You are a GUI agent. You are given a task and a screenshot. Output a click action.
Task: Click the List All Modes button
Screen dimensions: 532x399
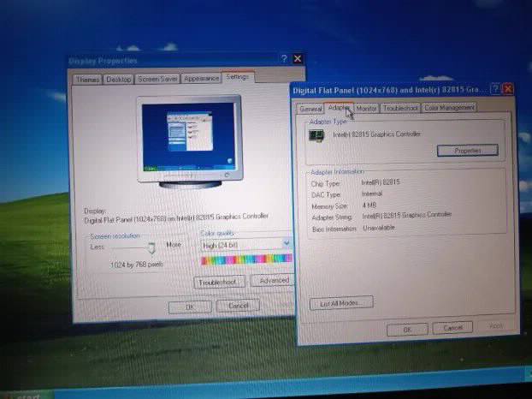pyautogui.click(x=341, y=303)
